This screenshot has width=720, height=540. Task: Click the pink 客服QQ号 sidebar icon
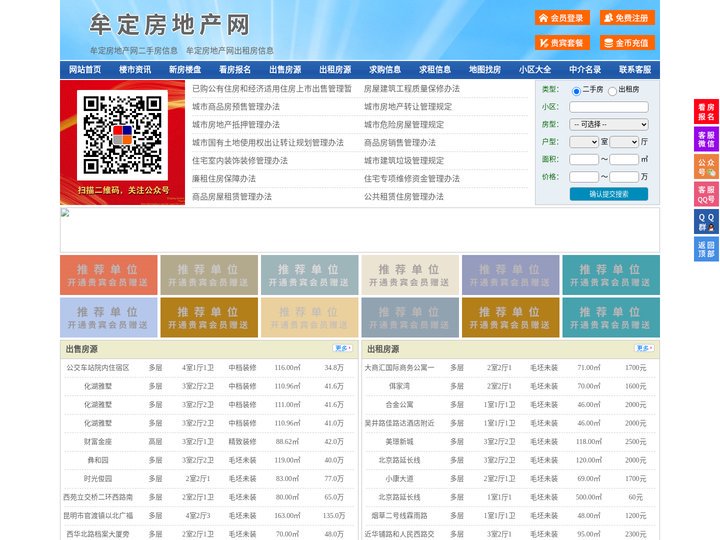click(x=706, y=194)
